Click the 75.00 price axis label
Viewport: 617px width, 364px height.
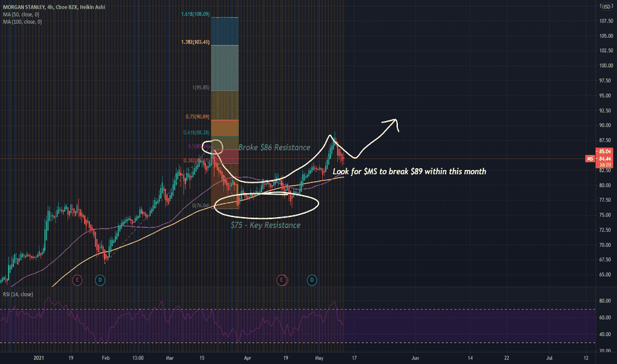coord(606,215)
